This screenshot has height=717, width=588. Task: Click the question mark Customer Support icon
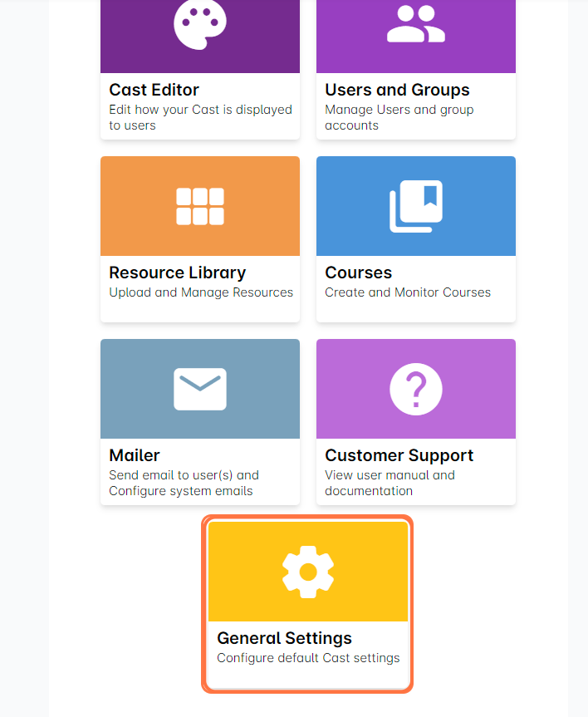pyautogui.click(x=416, y=389)
